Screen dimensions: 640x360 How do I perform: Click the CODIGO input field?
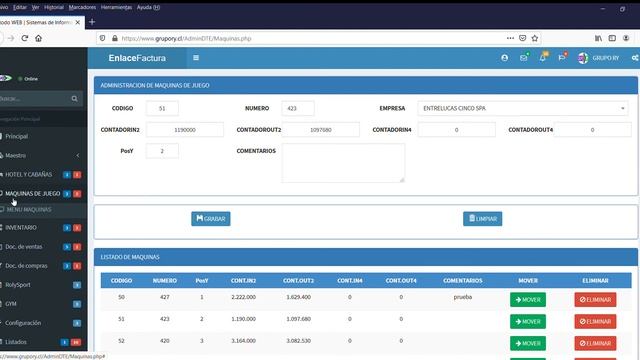tap(162, 108)
